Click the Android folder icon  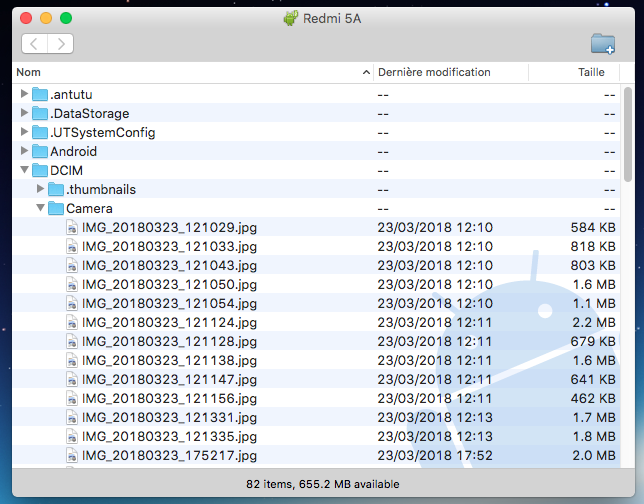tap(40, 151)
